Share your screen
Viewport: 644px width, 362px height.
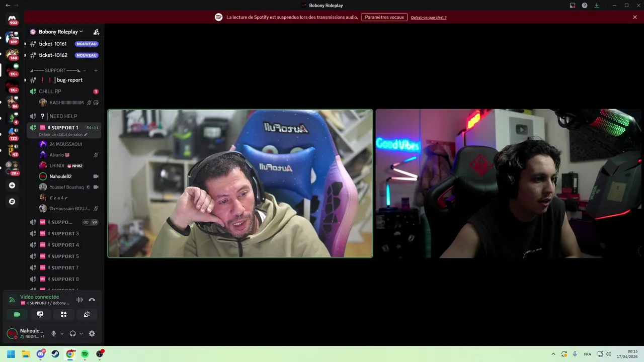pyautogui.click(x=40, y=314)
